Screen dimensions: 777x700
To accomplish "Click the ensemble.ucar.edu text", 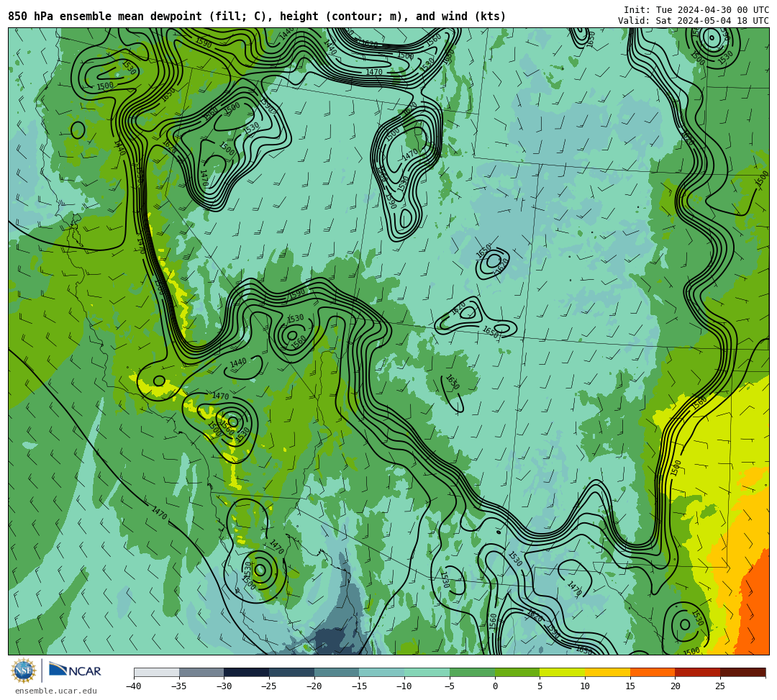I will pyautogui.click(x=56, y=691).
